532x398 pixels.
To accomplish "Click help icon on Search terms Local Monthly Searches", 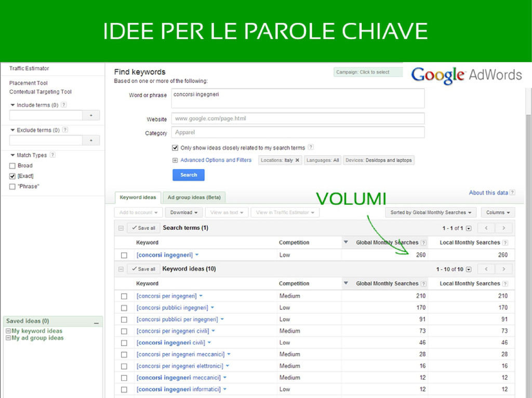I will (505, 243).
